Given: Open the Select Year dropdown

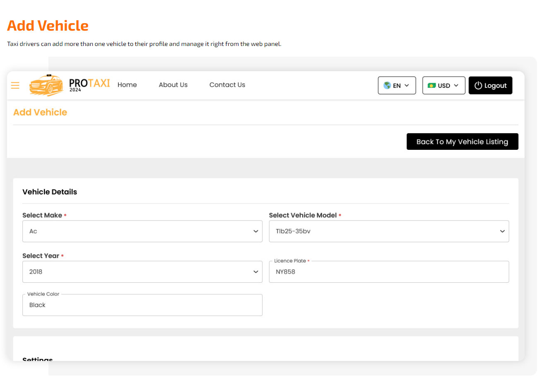Looking at the screenshot, I should (142, 272).
